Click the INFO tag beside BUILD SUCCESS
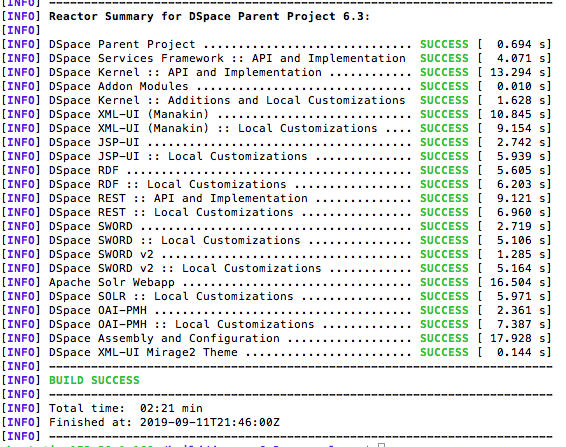The width and height of the screenshot is (566, 447). click(20, 380)
